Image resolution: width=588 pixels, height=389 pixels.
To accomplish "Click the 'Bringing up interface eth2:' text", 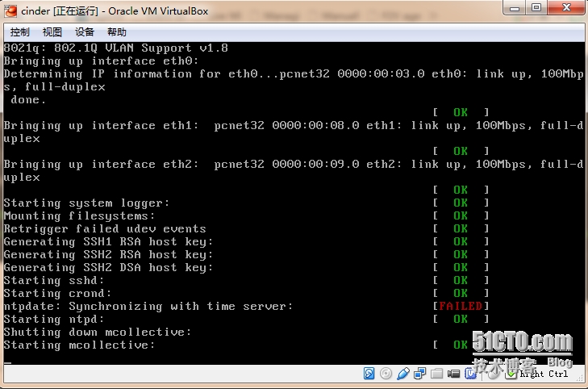I will tap(101, 164).
